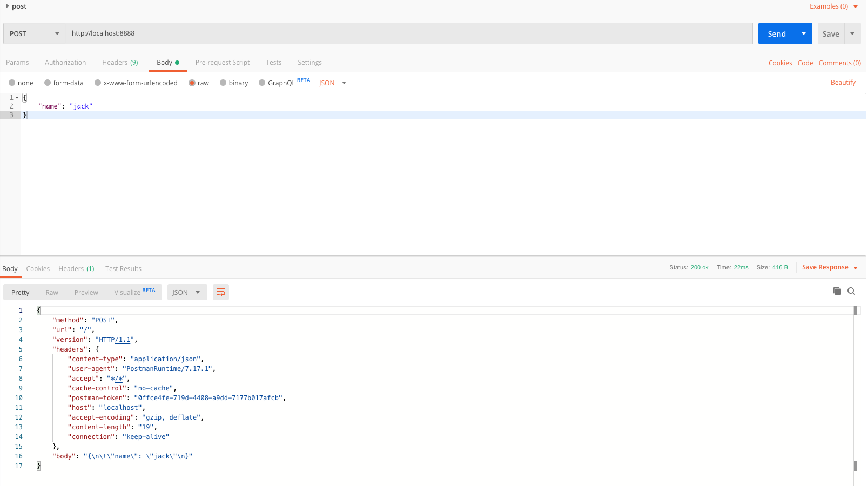Open request Headers (9) tab
The image size is (868, 486).
(120, 63)
